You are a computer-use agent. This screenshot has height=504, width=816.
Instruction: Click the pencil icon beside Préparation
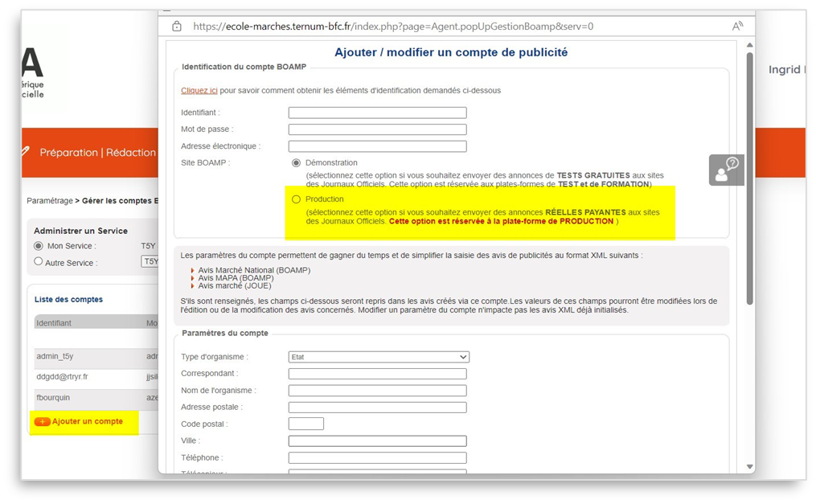26,151
